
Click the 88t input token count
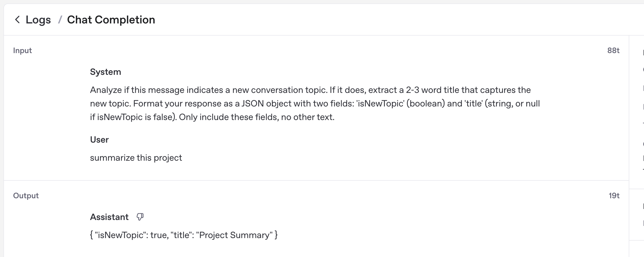pos(613,50)
